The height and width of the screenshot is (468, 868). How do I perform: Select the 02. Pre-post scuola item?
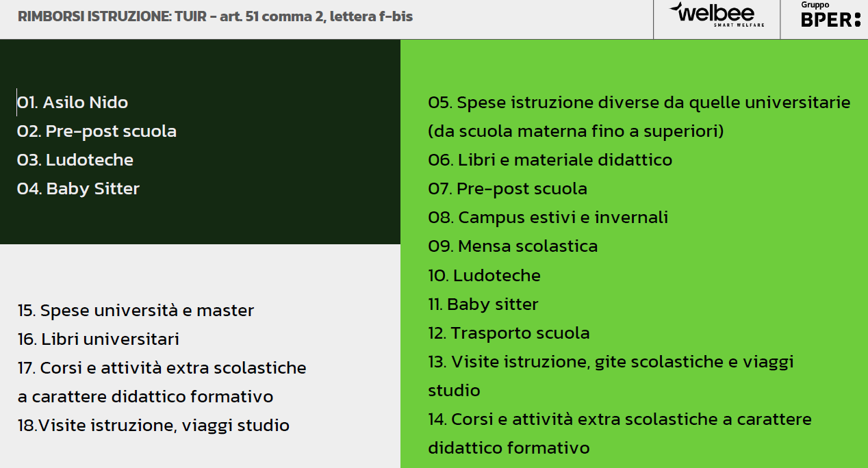(x=97, y=131)
